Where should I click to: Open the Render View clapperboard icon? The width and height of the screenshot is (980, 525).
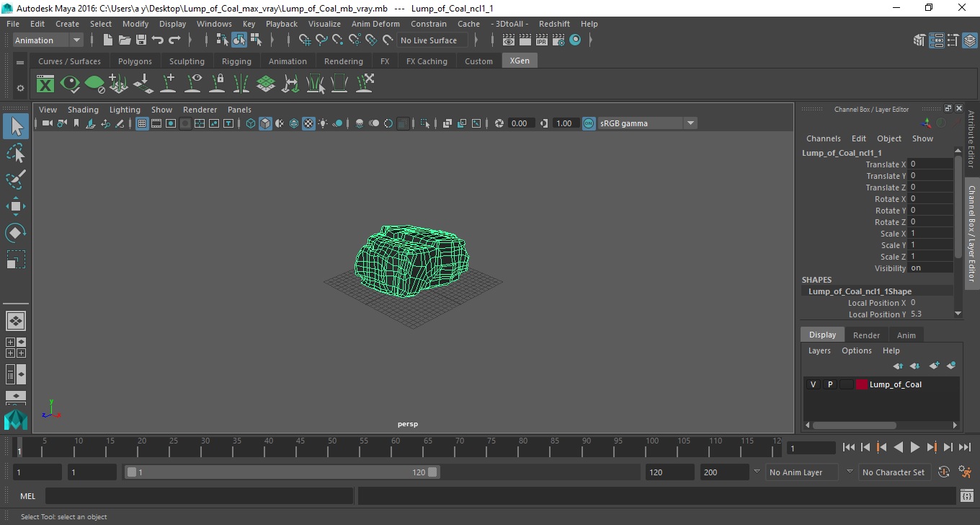point(509,40)
